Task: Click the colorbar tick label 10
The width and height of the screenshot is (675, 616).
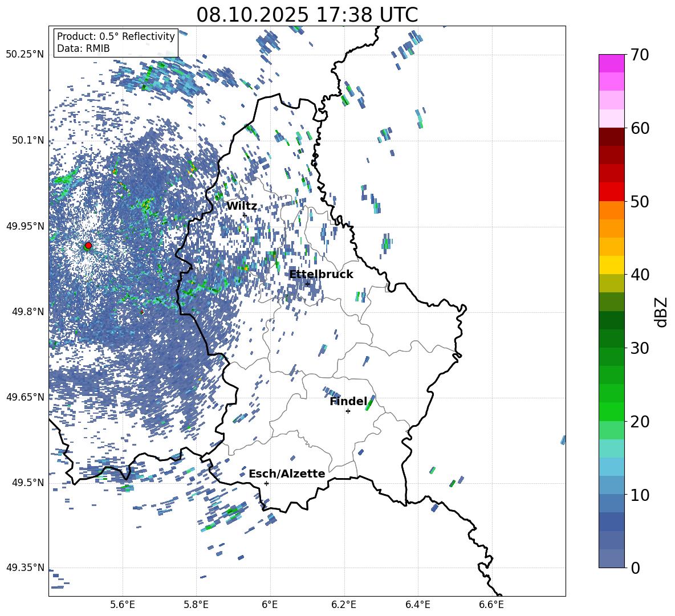Action: point(640,495)
